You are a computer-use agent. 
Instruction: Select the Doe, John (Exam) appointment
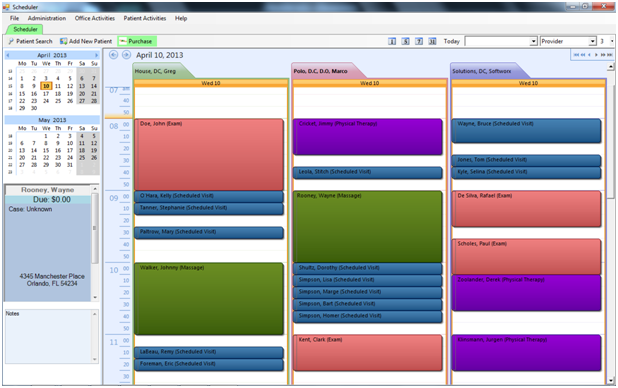click(209, 155)
